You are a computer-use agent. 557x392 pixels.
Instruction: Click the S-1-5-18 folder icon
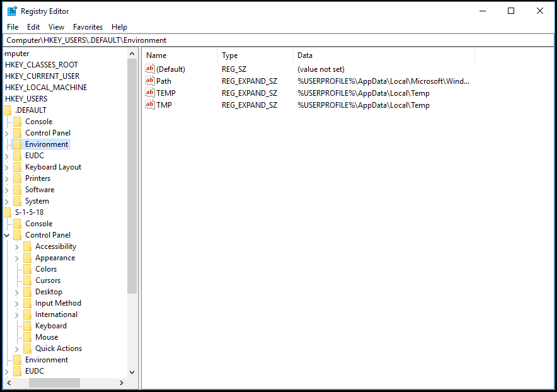(x=8, y=212)
